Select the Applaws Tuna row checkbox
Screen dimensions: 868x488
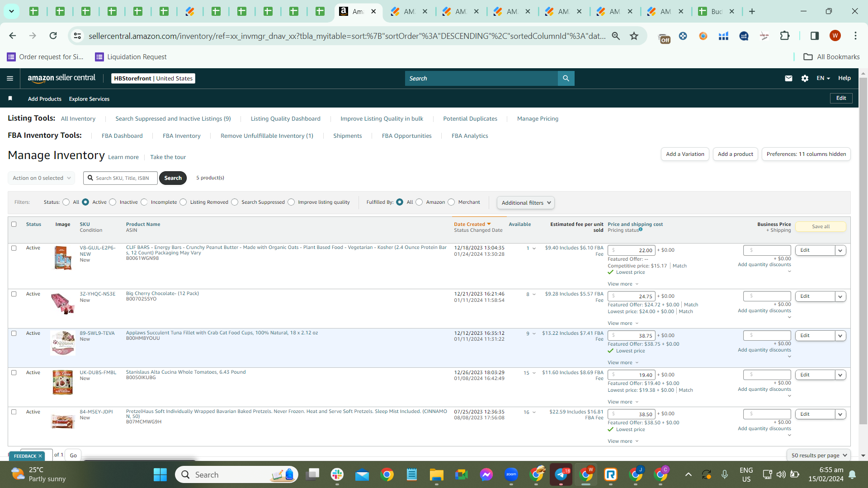(x=14, y=333)
